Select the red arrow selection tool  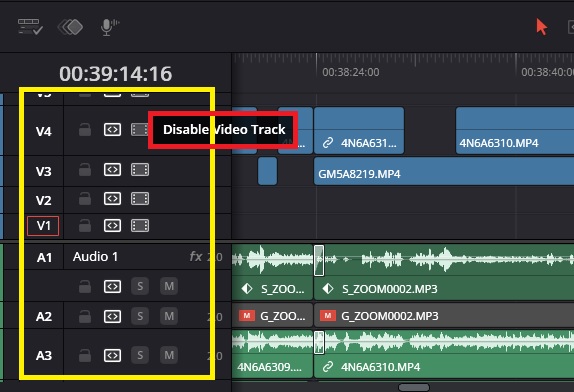point(541,27)
